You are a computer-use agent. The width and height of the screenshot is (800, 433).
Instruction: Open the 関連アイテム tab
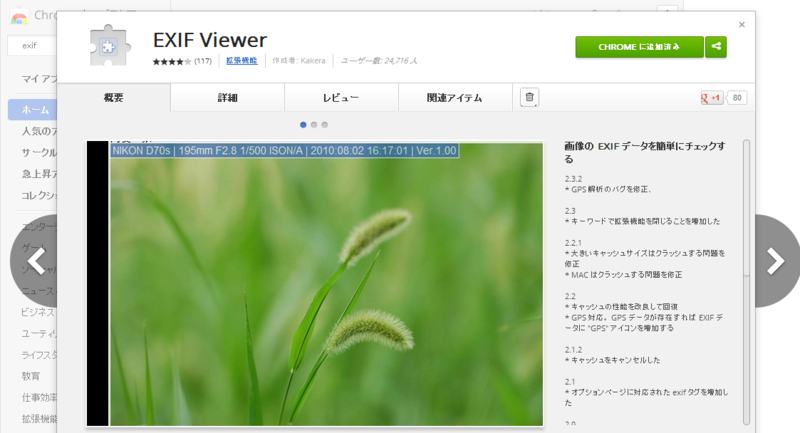pyautogui.click(x=455, y=97)
